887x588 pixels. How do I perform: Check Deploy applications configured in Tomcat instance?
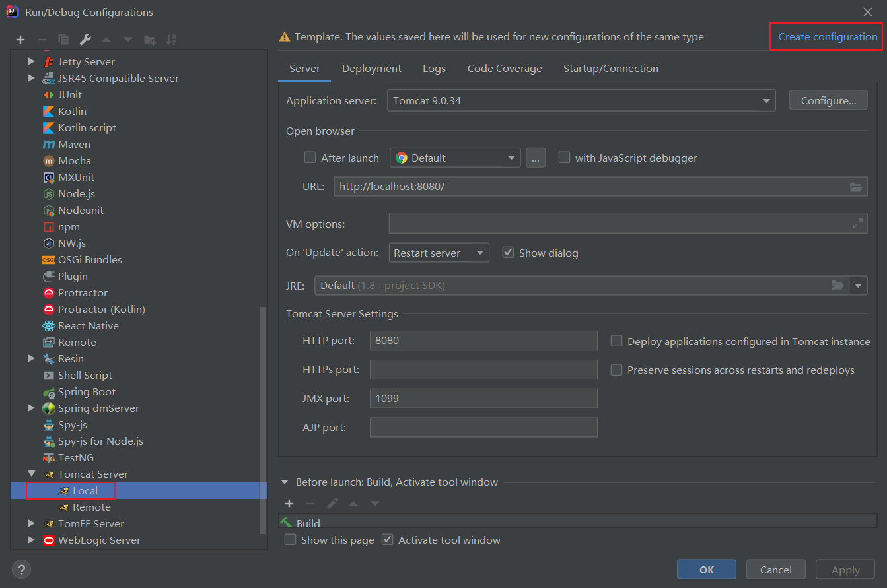coord(616,341)
